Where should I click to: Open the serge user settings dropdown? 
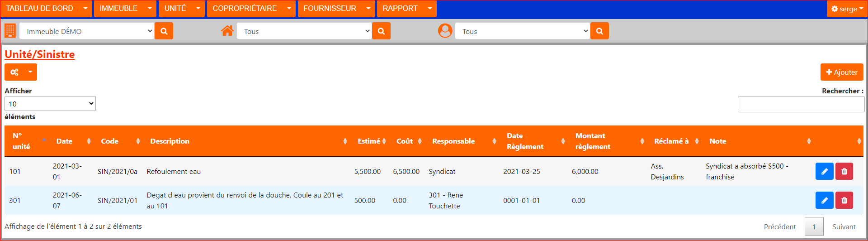pyautogui.click(x=847, y=9)
